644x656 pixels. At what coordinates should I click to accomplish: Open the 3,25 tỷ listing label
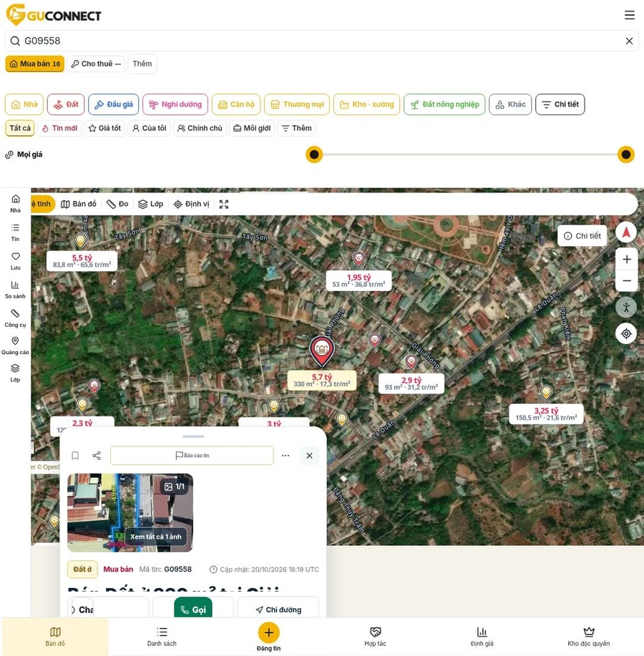pos(546,414)
